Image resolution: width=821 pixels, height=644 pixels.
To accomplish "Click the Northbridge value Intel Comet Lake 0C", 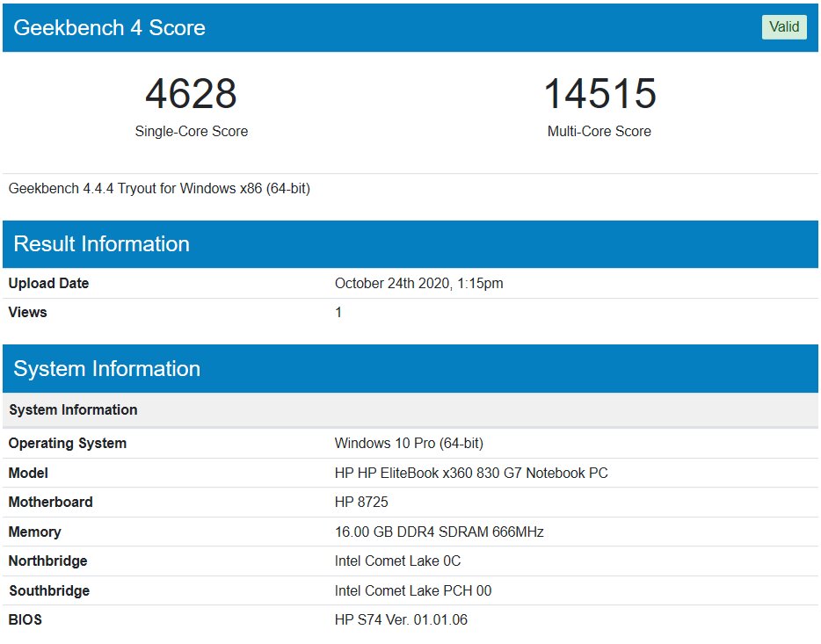I will pos(397,561).
